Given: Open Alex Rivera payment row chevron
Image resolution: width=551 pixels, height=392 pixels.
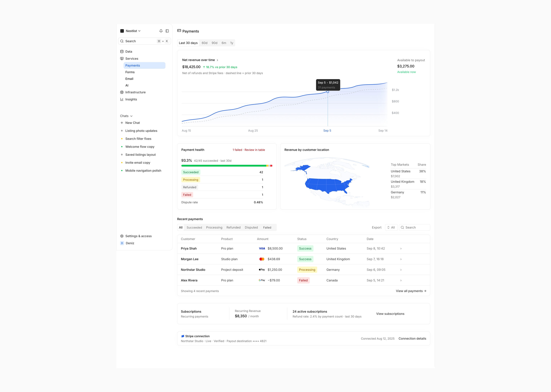Looking at the screenshot, I should (401, 280).
